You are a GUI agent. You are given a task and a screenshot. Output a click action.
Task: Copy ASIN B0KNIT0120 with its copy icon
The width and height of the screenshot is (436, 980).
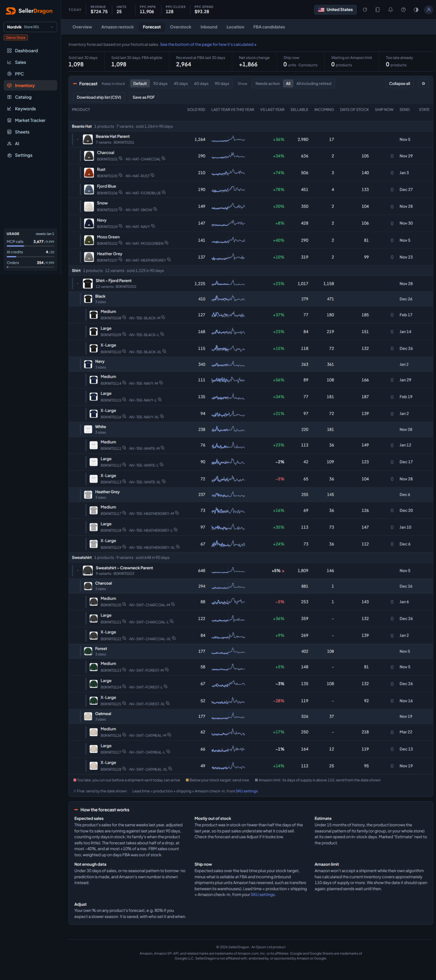click(124, 604)
